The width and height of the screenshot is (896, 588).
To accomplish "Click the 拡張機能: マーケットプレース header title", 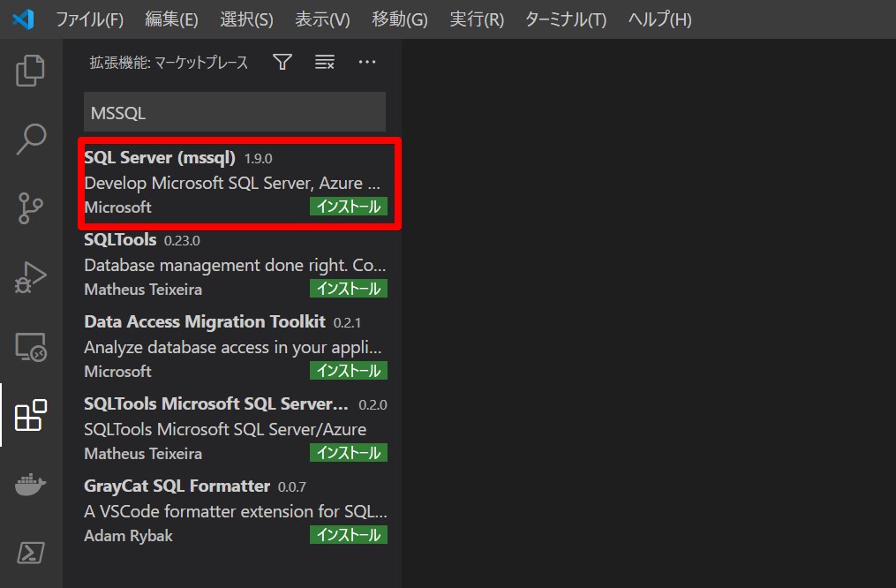I will [x=169, y=63].
